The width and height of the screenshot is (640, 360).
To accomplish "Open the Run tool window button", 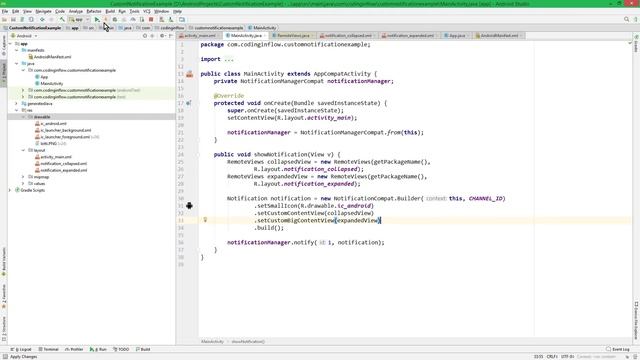I will [98, 349].
